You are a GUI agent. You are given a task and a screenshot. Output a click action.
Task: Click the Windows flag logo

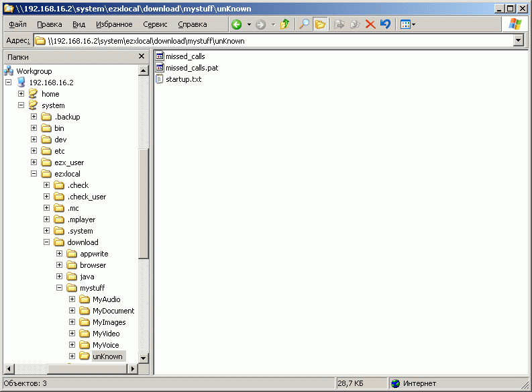point(515,24)
